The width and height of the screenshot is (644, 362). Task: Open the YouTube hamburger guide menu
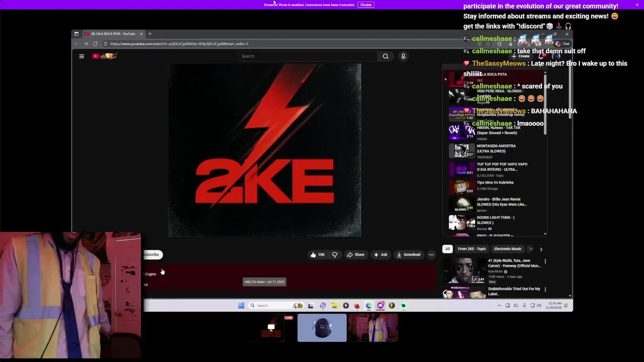click(82, 56)
